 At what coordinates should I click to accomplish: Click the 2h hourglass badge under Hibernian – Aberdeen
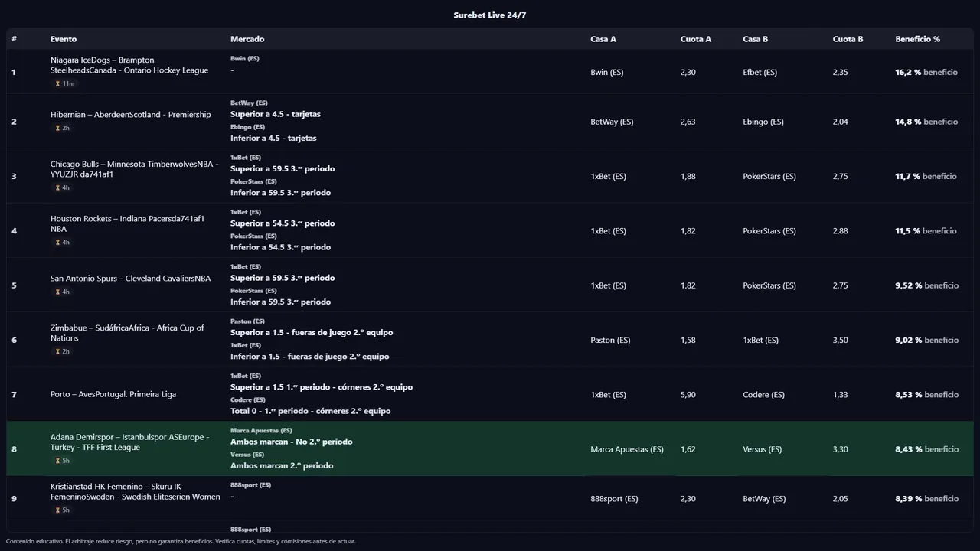click(x=62, y=128)
